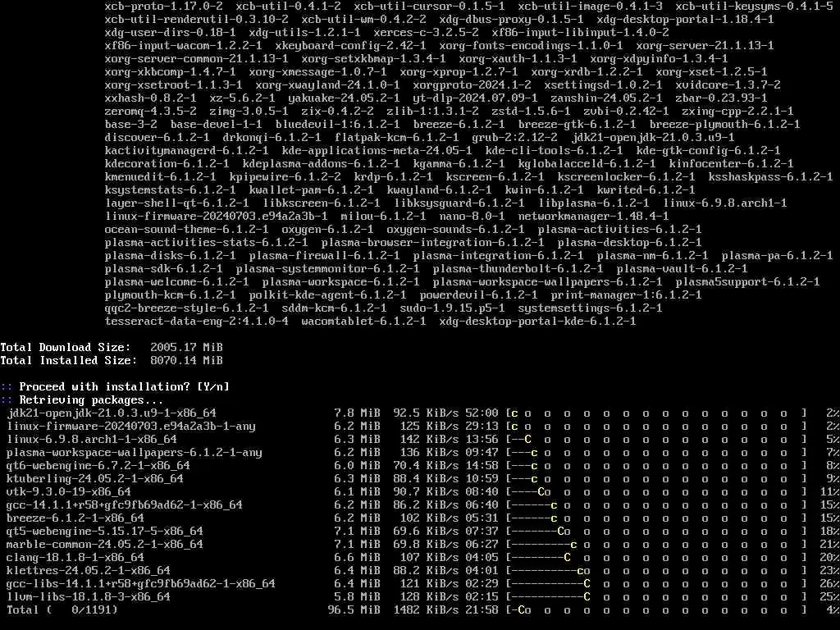
Task: Click the Total Download Size value
Action: [x=186, y=348]
